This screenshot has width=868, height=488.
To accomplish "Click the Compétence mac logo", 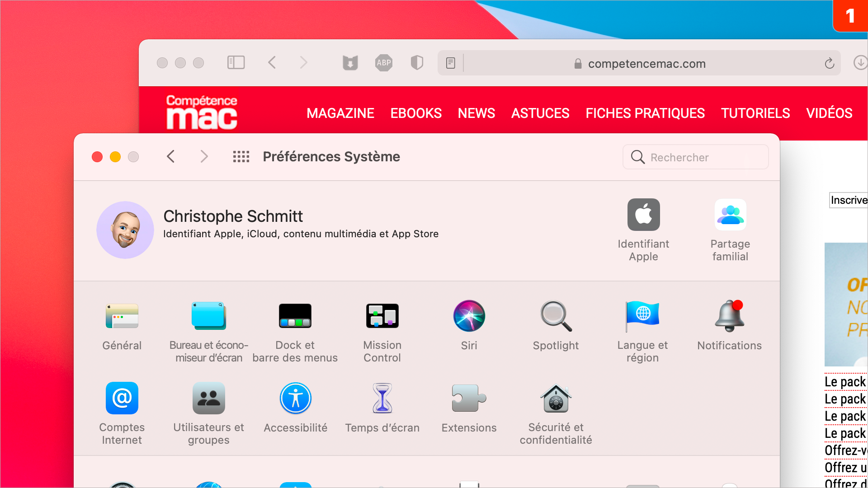I will [x=202, y=112].
